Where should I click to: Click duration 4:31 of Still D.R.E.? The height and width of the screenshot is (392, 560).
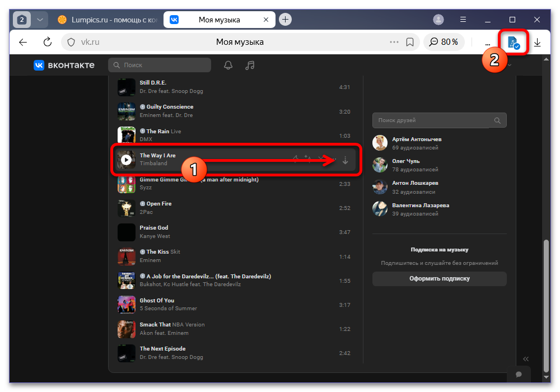[344, 87]
